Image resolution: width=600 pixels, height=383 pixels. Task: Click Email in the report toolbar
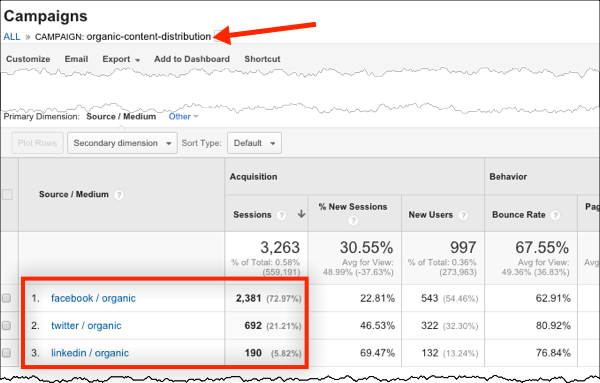[x=76, y=59]
